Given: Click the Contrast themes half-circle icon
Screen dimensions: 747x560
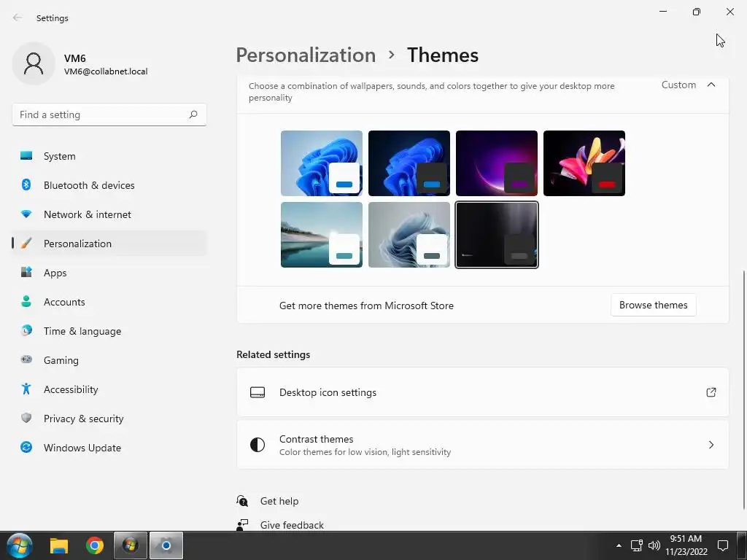Looking at the screenshot, I should pos(258,444).
